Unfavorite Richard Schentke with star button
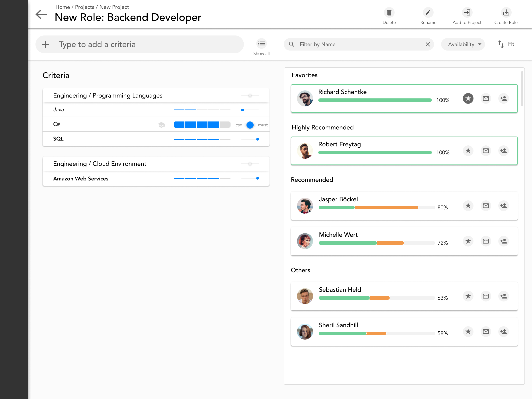The height and width of the screenshot is (399, 532). (468, 98)
